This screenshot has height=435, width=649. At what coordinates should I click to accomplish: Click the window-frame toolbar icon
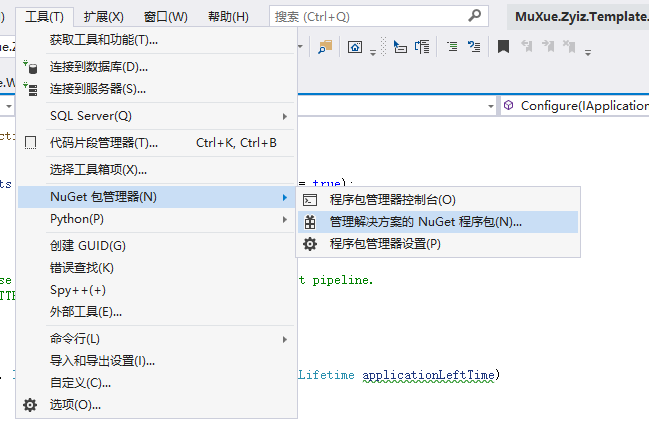point(355,47)
